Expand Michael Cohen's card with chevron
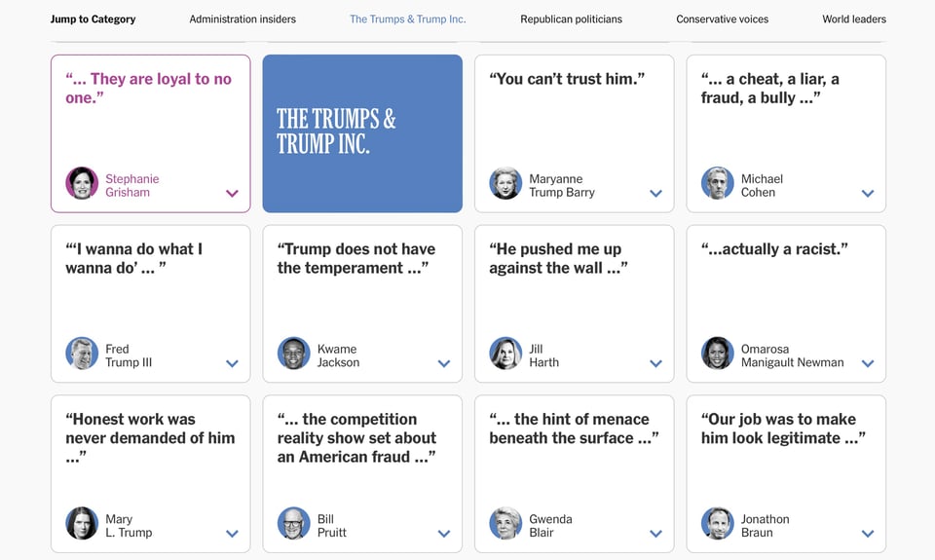Screen dimensions: 935x560 pyautogui.click(x=868, y=193)
